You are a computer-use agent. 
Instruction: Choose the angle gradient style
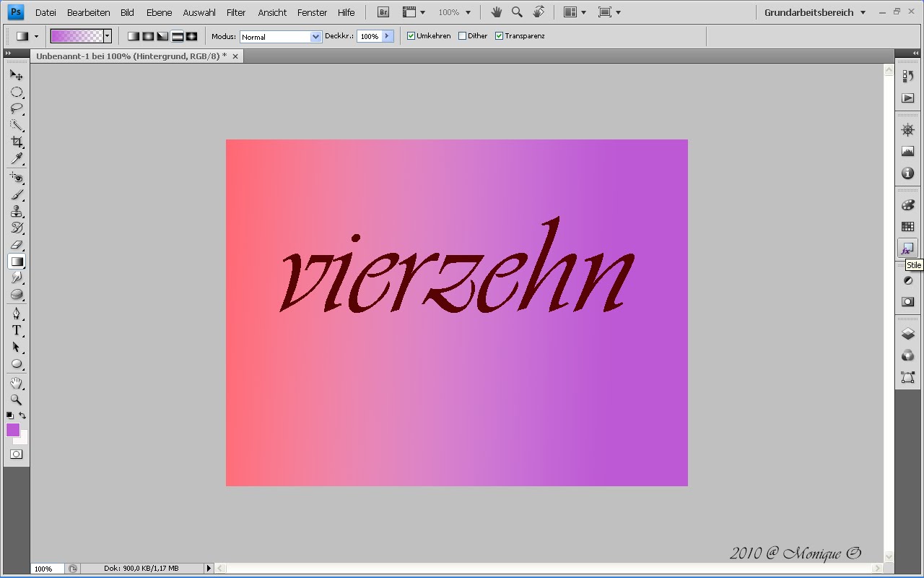(162, 36)
